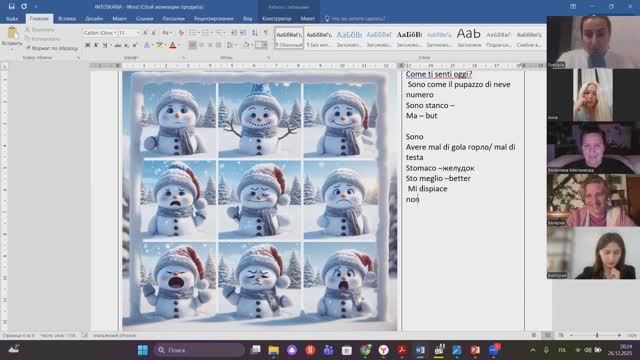Click the Increase Indent icon
640x360 pixels.
[243, 33]
